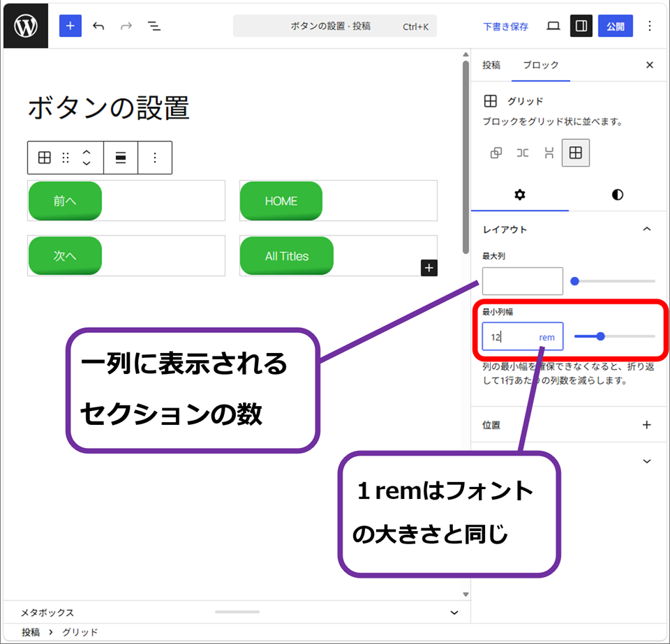
Task: Click the post title ボタンの設置
Action: (109, 107)
